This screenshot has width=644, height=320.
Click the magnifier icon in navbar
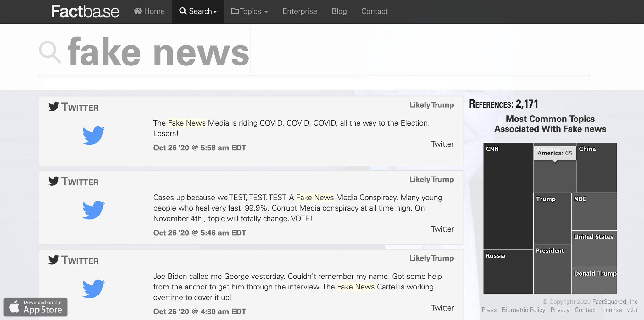(x=183, y=11)
